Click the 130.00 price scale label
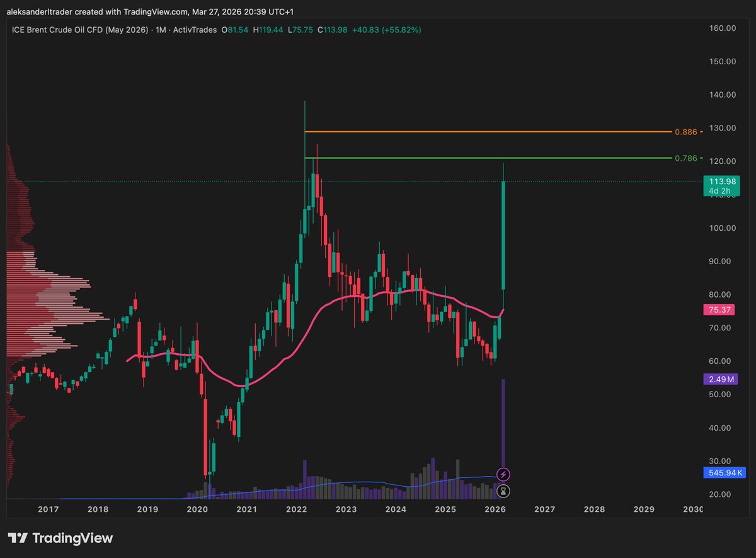Viewport: 756px width, 558px height. pyautogui.click(x=721, y=128)
